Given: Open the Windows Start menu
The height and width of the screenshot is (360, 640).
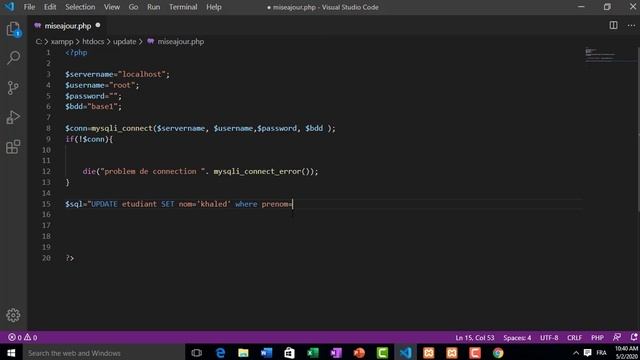Looking at the screenshot, I should click(x=11, y=353).
